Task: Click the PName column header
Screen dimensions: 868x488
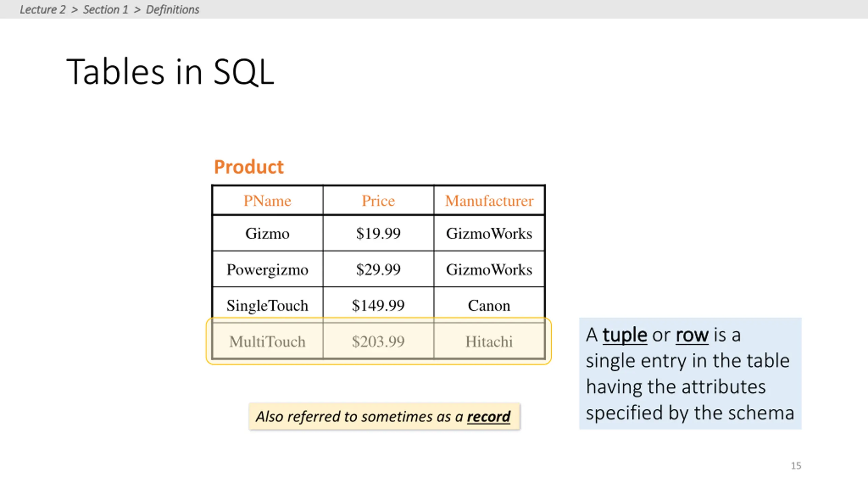Action: [268, 201]
